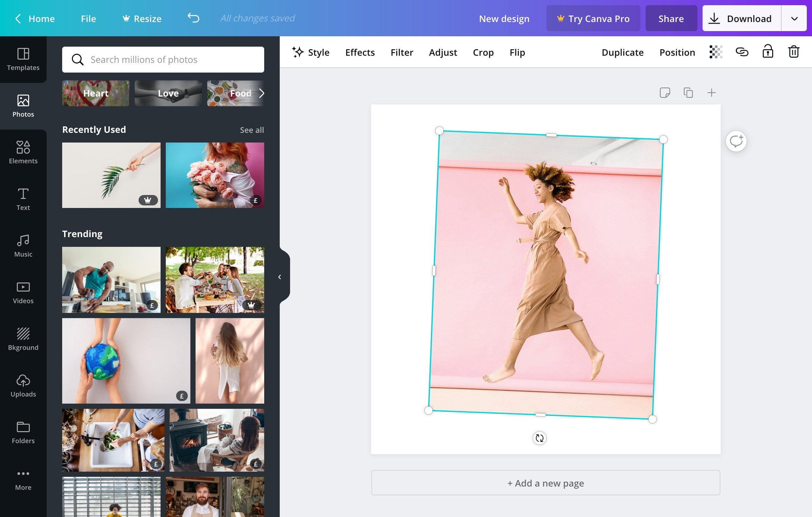Expand the Share options menu

pos(671,18)
